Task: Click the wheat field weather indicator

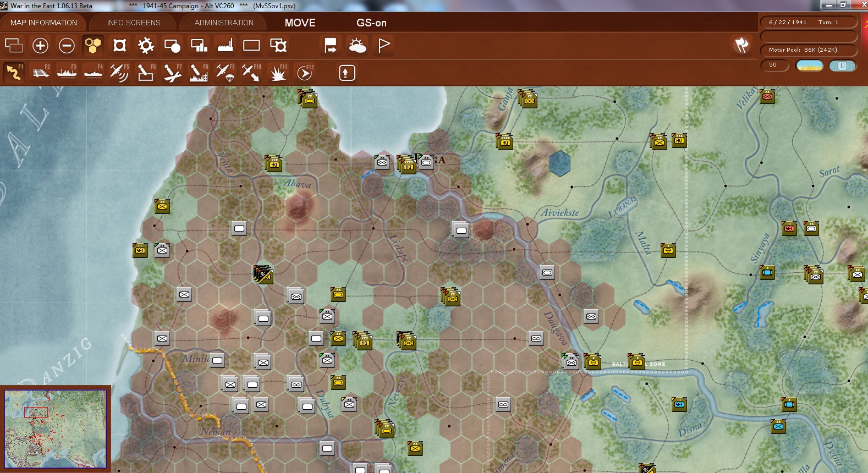Action: (x=810, y=65)
